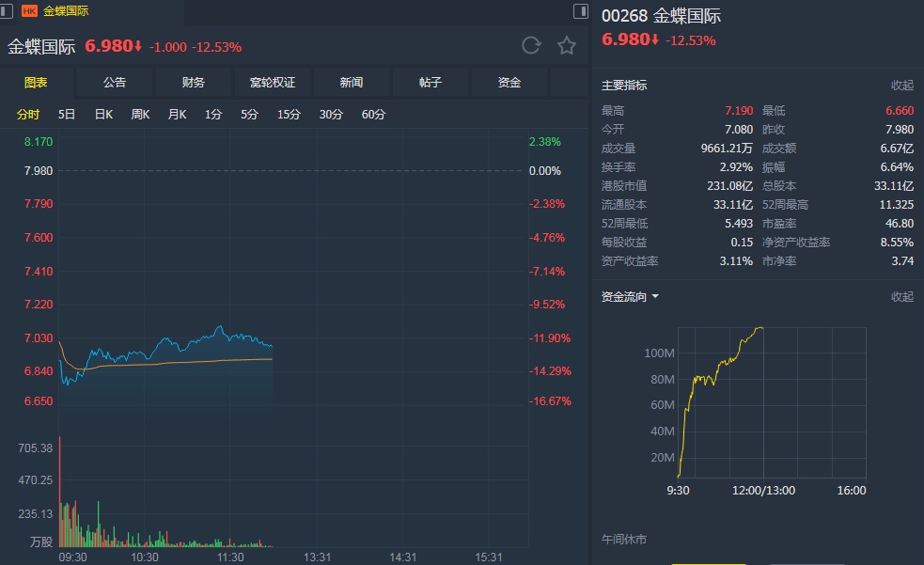The width and height of the screenshot is (924, 565).
Task: Show the 月K candlestick chart
Action: [177, 115]
